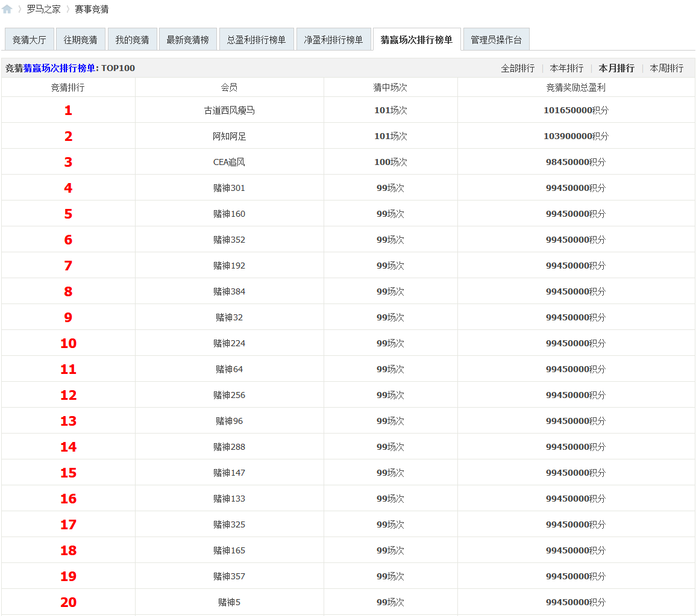Click the home icon in breadcrumb
696x616 pixels.
point(7,9)
